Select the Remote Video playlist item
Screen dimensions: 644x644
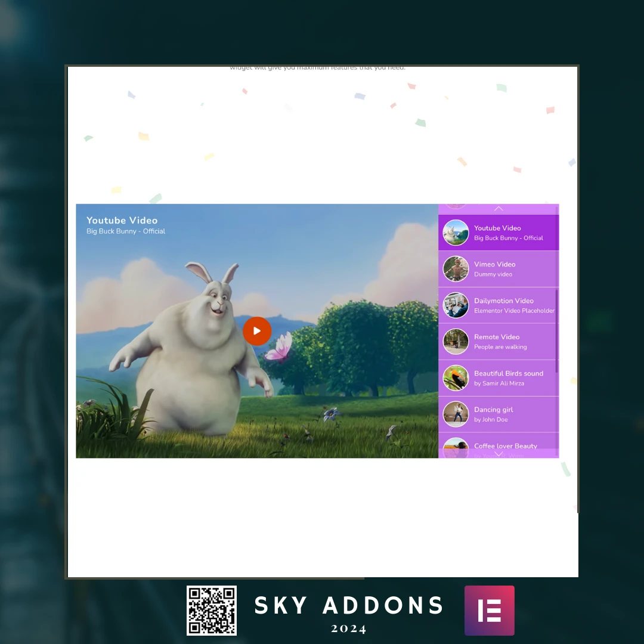tap(498, 342)
